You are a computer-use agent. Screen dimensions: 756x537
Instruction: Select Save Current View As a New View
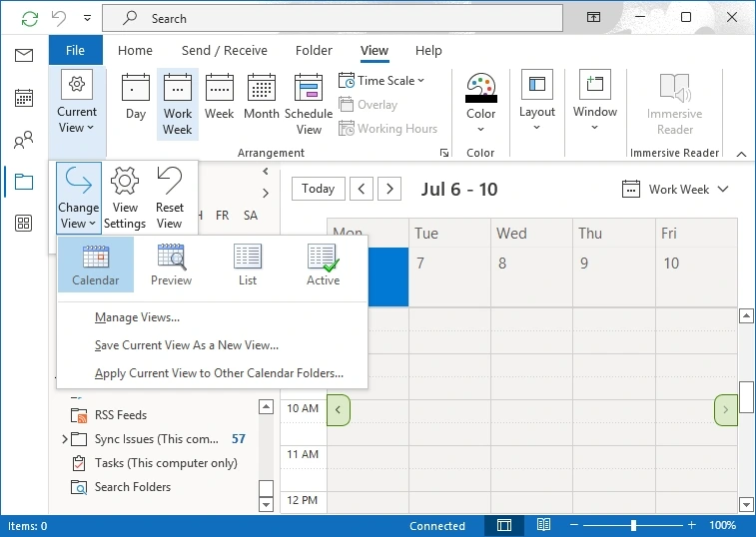(212, 345)
